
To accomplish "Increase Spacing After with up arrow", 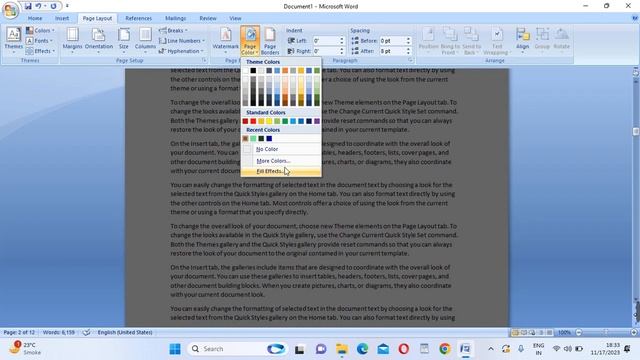I will tap(408, 49).
